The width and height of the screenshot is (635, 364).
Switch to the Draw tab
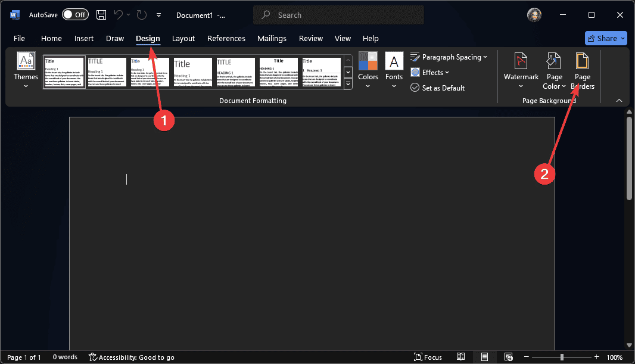tap(115, 39)
